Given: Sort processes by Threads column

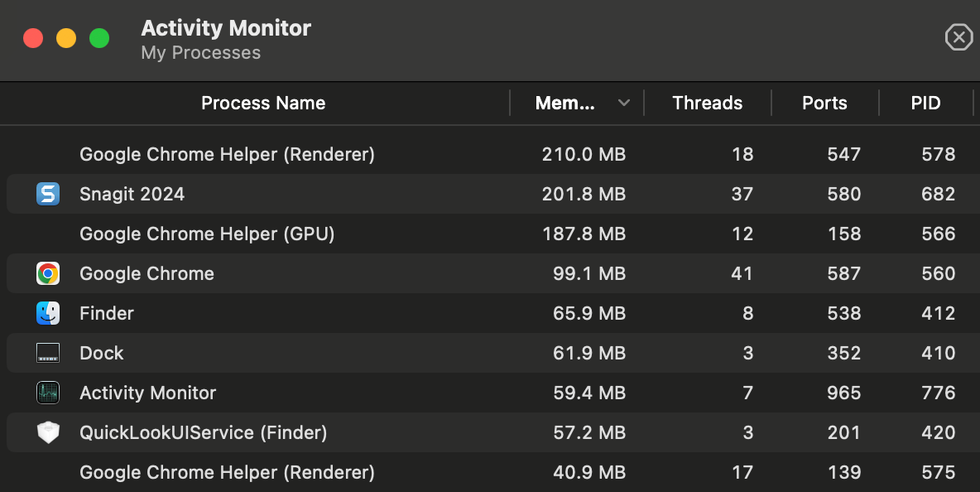Looking at the screenshot, I should pos(707,103).
